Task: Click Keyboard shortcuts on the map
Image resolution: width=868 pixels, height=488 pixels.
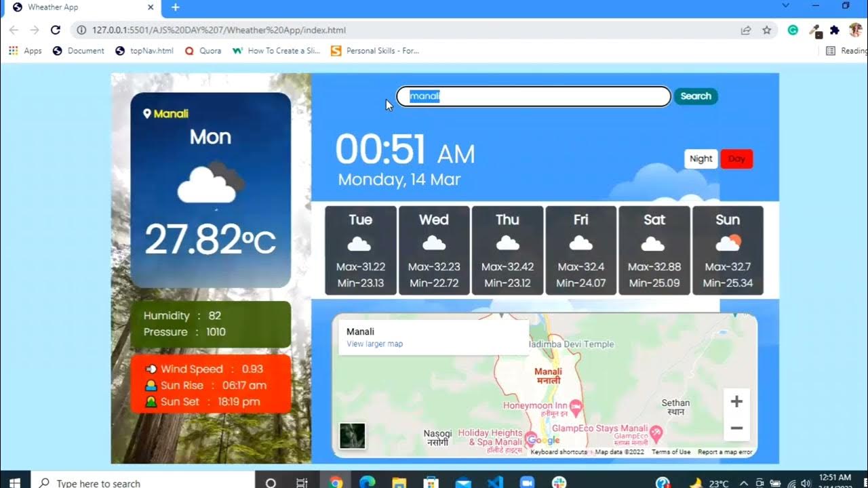Action: pos(559,452)
